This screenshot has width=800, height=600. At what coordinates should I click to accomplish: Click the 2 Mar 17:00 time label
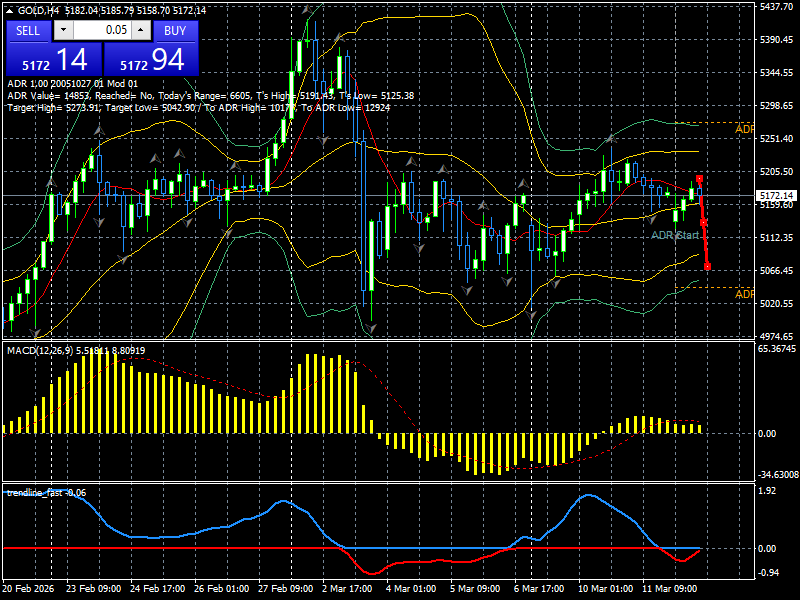coord(348,589)
